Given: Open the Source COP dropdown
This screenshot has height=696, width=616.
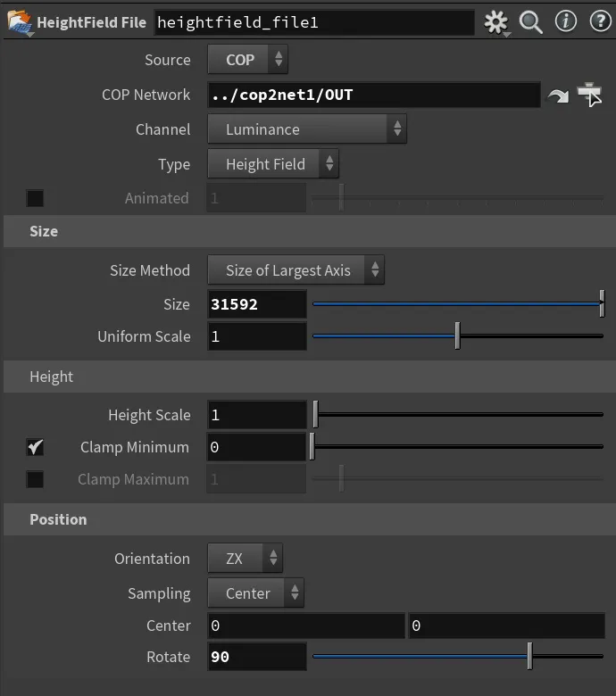Looking at the screenshot, I should (248, 59).
